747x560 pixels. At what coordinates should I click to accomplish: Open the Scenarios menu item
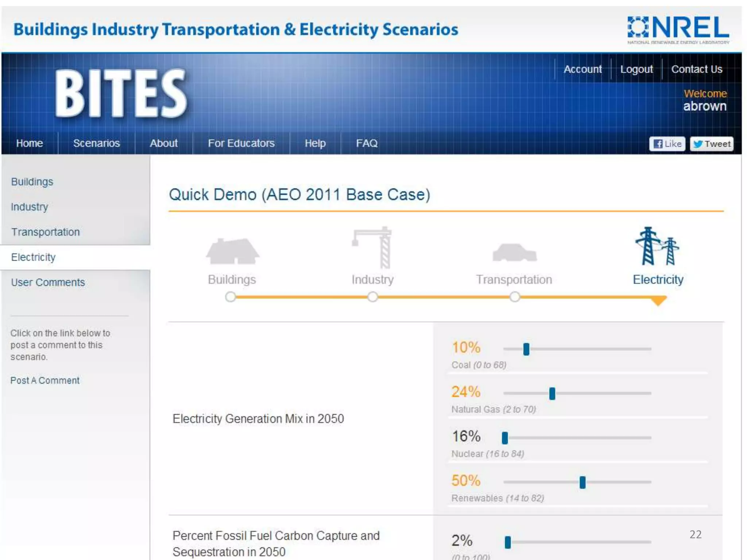click(x=96, y=143)
